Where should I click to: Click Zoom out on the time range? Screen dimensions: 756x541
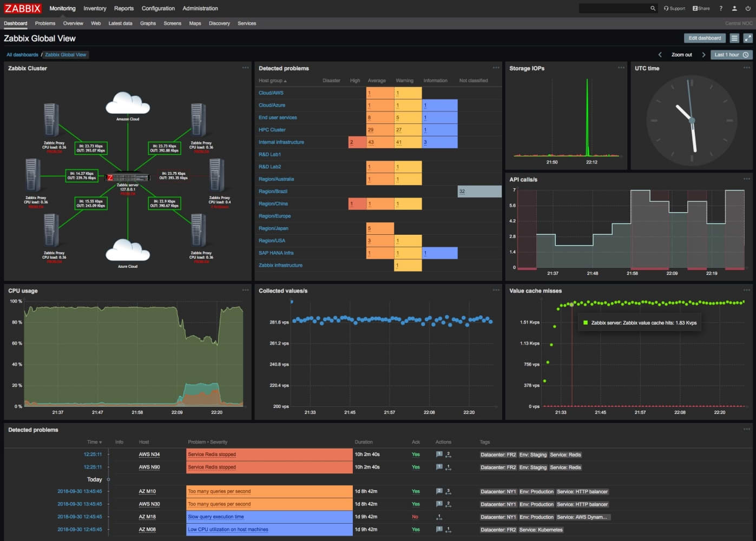[x=681, y=54]
